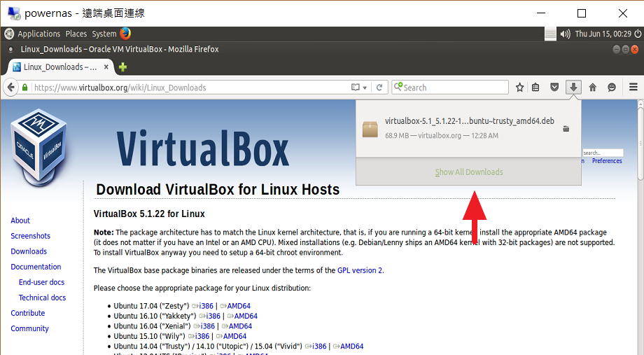The width and height of the screenshot is (644, 355).
Task: Open the date and time clock applet
Action: point(603,34)
